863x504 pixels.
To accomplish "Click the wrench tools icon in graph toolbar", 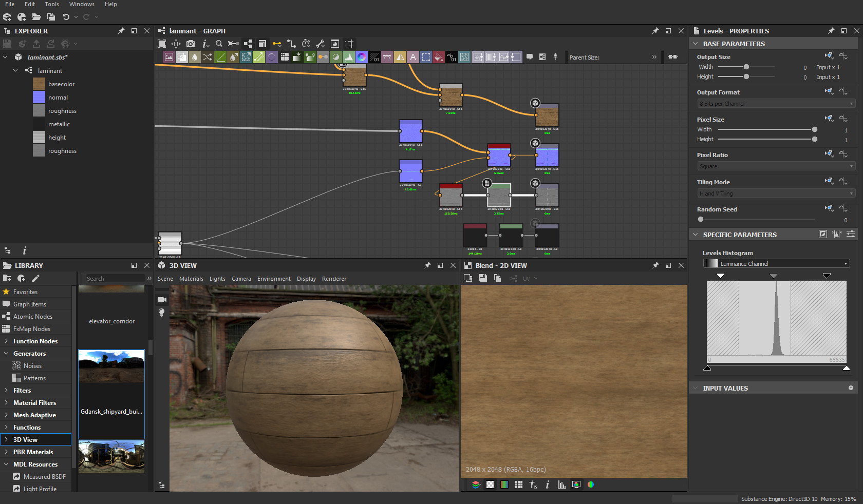I will pyautogui.click(x=320, y=44).
